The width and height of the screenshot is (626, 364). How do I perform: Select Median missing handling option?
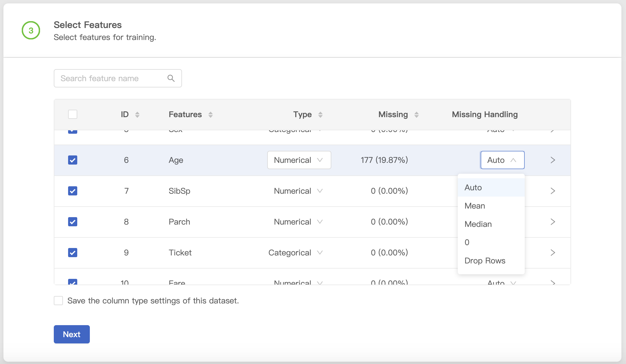[x=478, y=224]
